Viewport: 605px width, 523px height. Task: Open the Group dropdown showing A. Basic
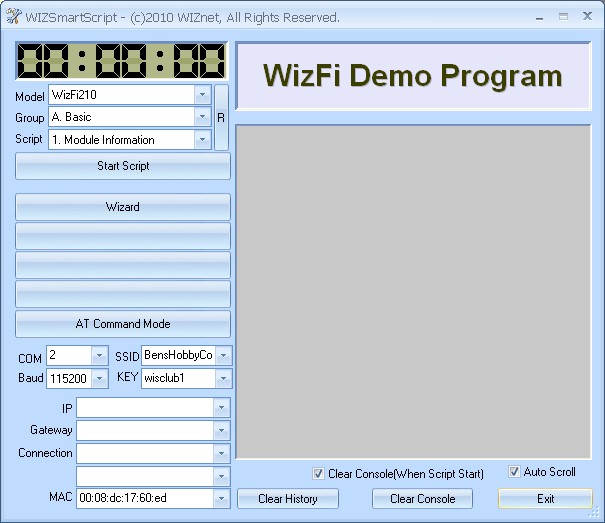[202, 117]
